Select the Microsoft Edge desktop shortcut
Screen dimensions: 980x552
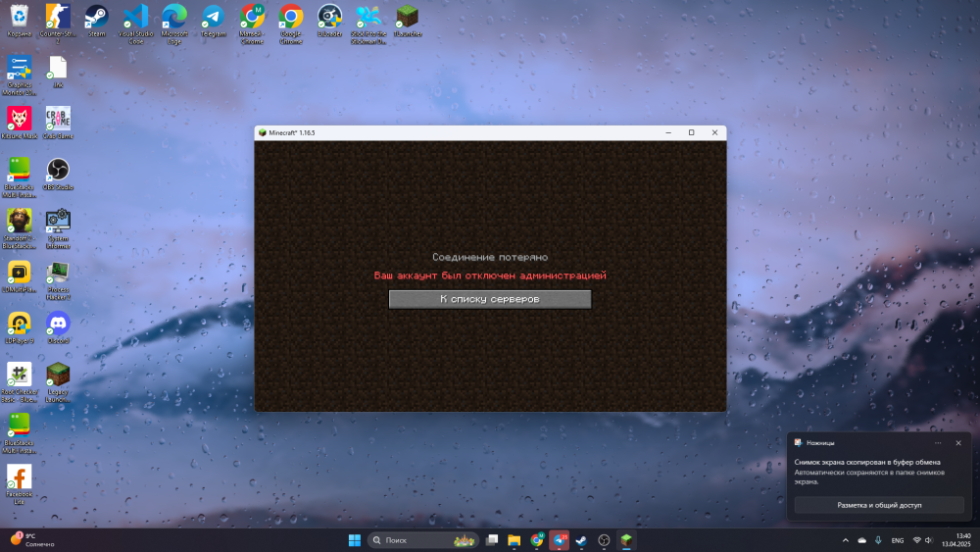[174, 24]
